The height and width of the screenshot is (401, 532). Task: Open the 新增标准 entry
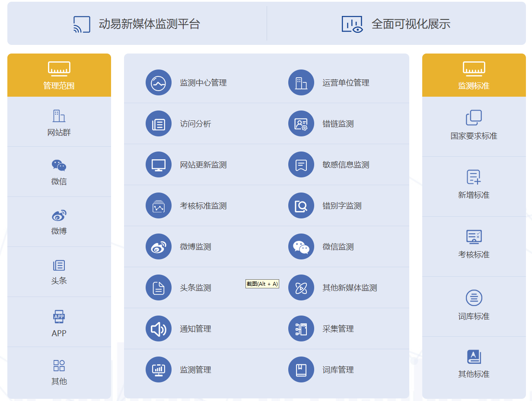tap(474, 185)
